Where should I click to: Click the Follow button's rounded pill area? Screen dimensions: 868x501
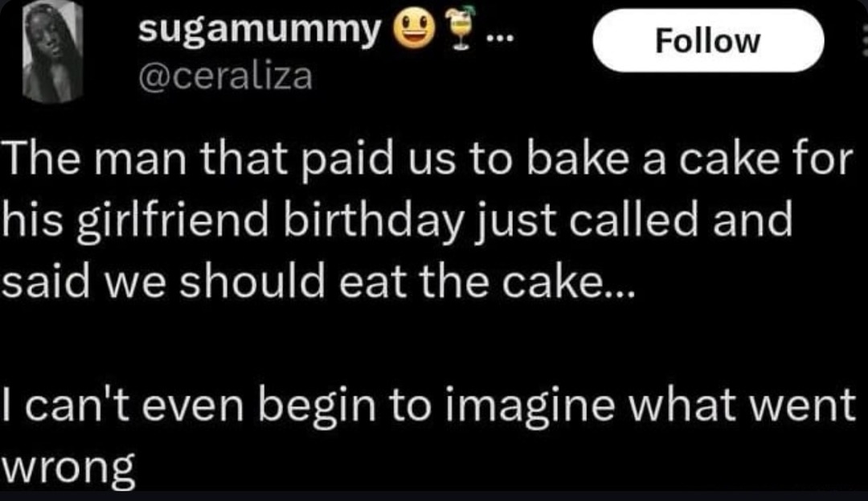coord(707,40)
